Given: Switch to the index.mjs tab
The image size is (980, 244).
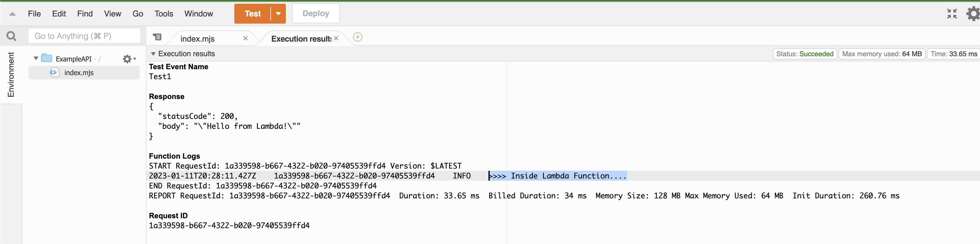Looking at the screenshot, I should click(x=197, y=39).
